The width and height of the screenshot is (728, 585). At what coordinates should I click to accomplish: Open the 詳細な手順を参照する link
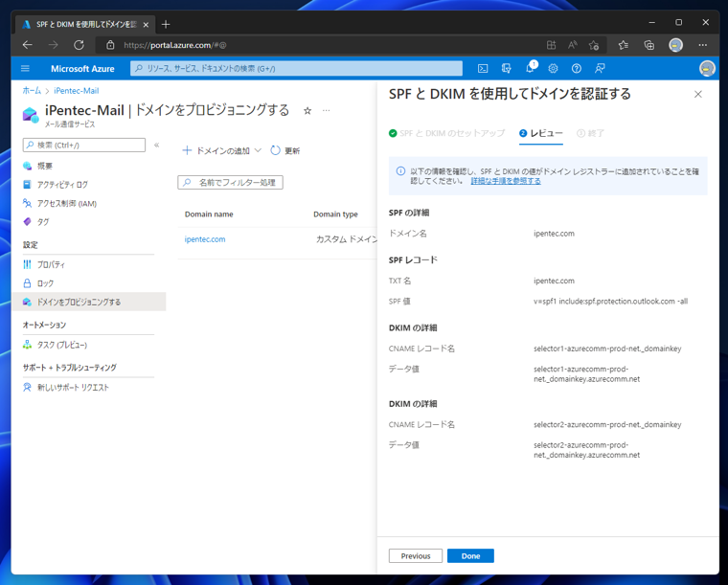tap(506, 181)
